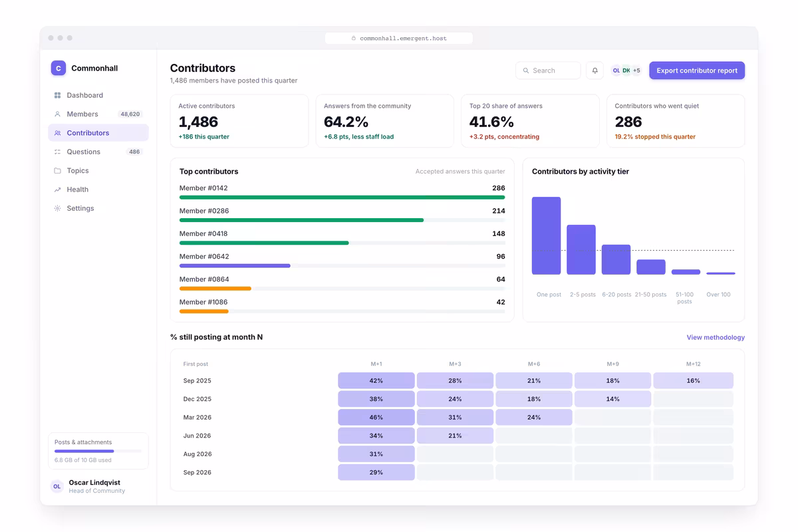This screenshot has width=798, height=532.
Task: Click the 148 accepted answers value
Action: pos(499,233)
